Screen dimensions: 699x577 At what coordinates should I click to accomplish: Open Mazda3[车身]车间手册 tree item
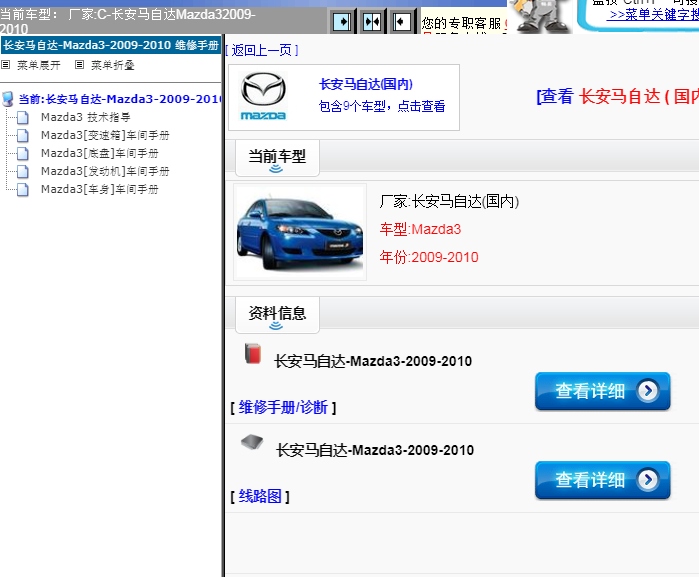coord(100,189)
